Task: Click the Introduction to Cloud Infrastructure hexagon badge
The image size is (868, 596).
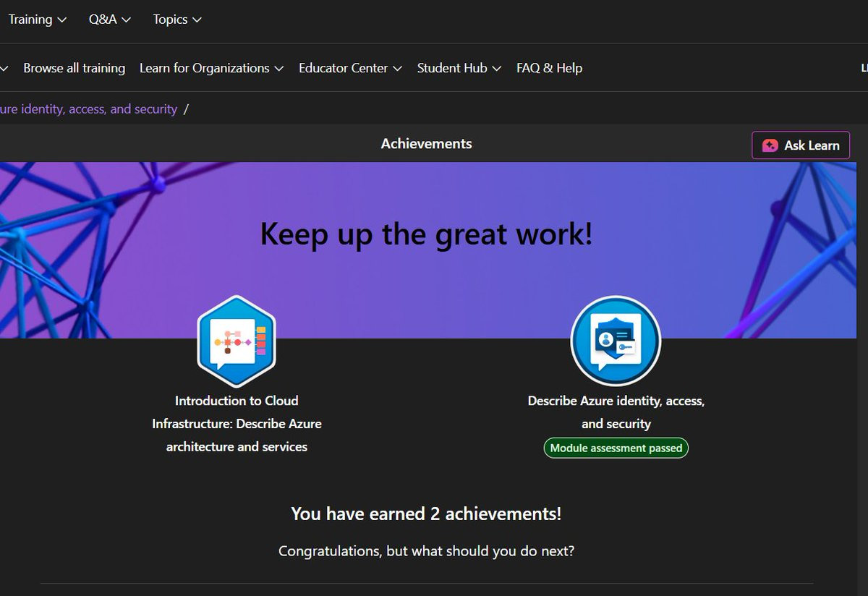Action: (x=237, y=342)
